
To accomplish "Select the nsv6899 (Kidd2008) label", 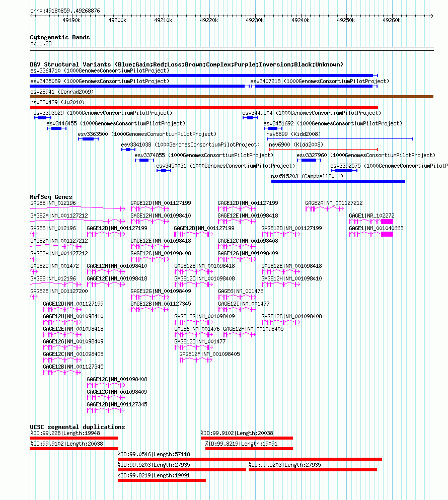I will click(293, 134).
